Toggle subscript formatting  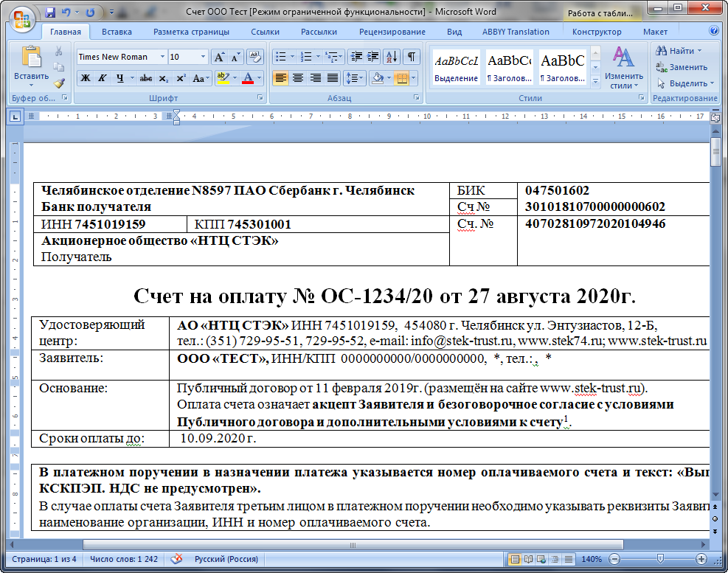pyautogui.click(x=164, y=78)
